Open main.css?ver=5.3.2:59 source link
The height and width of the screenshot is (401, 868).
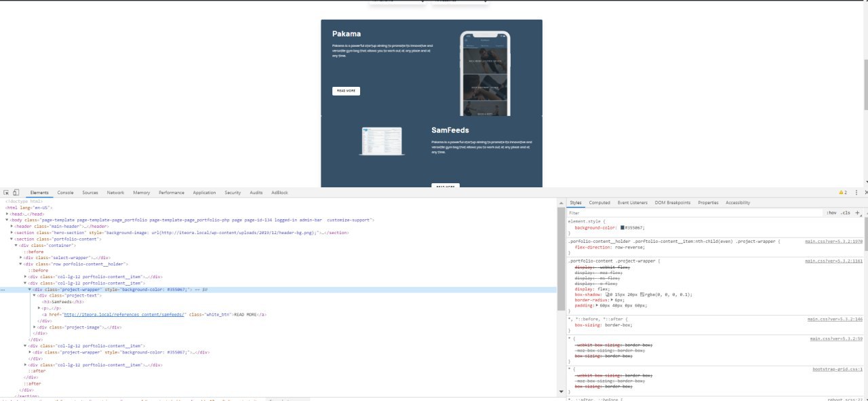pyautogui.click(x=836, y=339)
